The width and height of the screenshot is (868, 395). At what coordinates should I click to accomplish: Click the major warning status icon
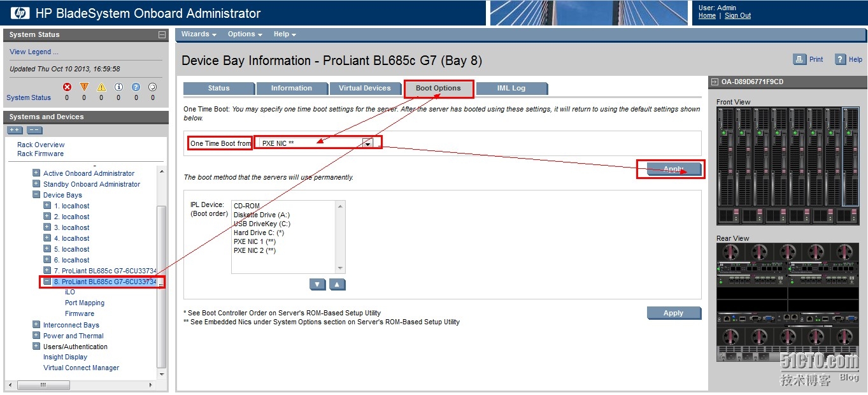(84, 87)
